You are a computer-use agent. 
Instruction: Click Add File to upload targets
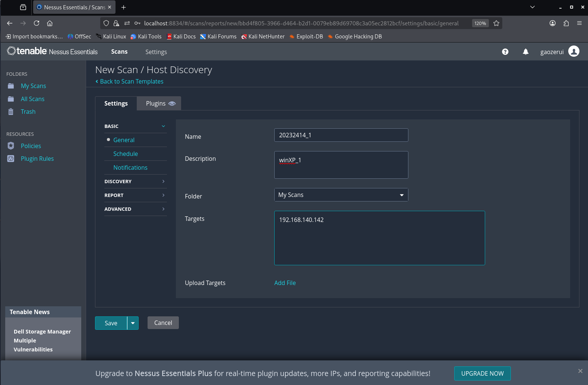[285, 283]
